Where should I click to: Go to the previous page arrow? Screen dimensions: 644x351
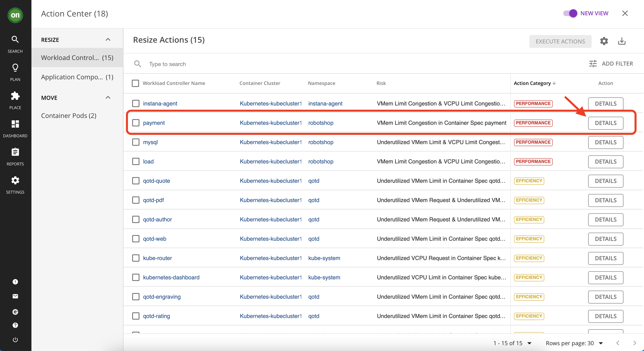point(618,343)
